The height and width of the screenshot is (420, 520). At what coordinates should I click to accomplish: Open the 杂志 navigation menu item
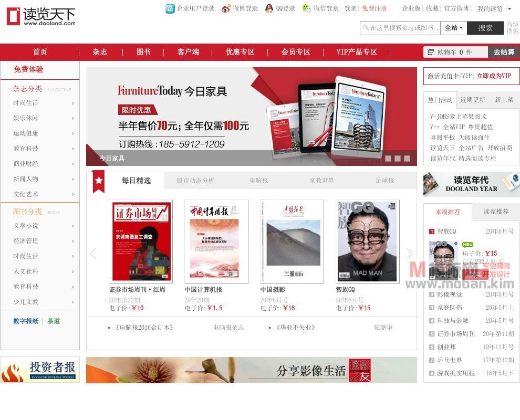[100, 52]
